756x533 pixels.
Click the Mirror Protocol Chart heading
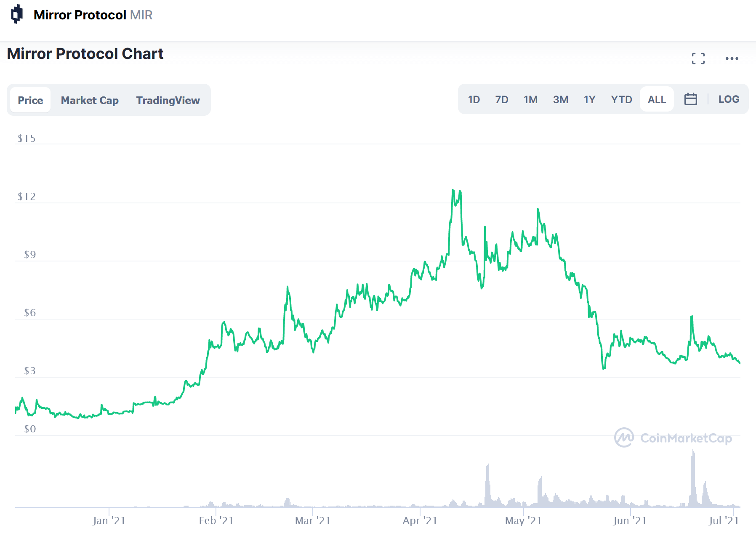point(84,54)
